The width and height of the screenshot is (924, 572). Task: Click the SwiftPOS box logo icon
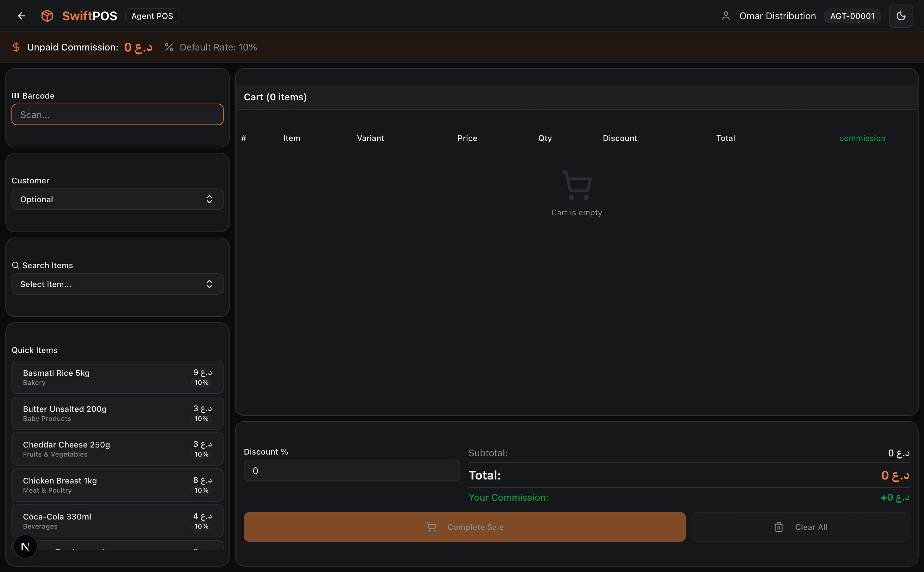47,16
